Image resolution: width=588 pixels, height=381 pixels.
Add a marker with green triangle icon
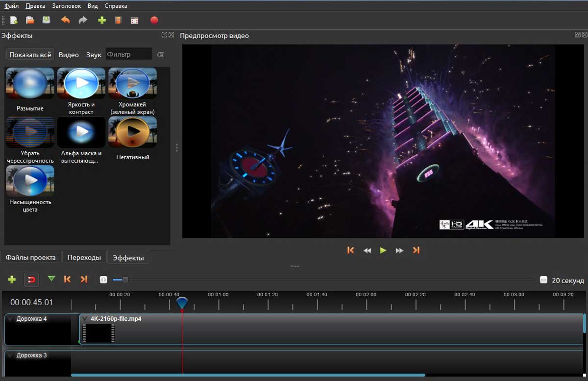[x=51, y=279]
